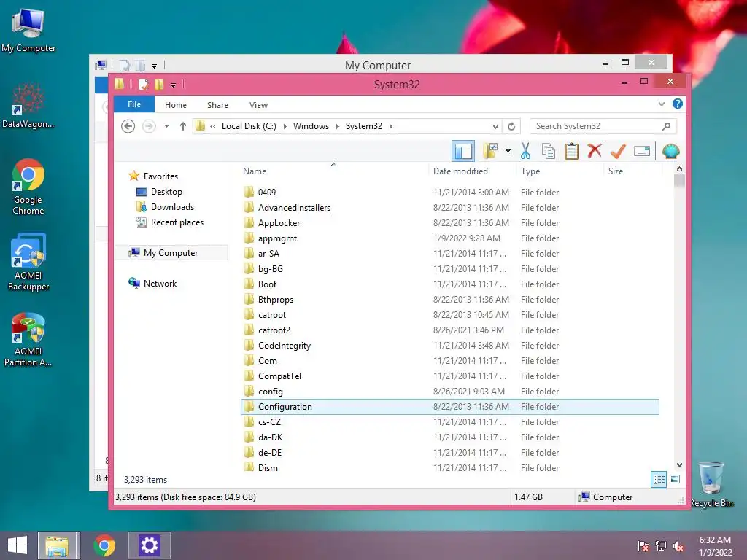Image resolution: width=747 pixels, height=560 pixels.
Task: Click Windows in the address path
Action: click(311, 126)
